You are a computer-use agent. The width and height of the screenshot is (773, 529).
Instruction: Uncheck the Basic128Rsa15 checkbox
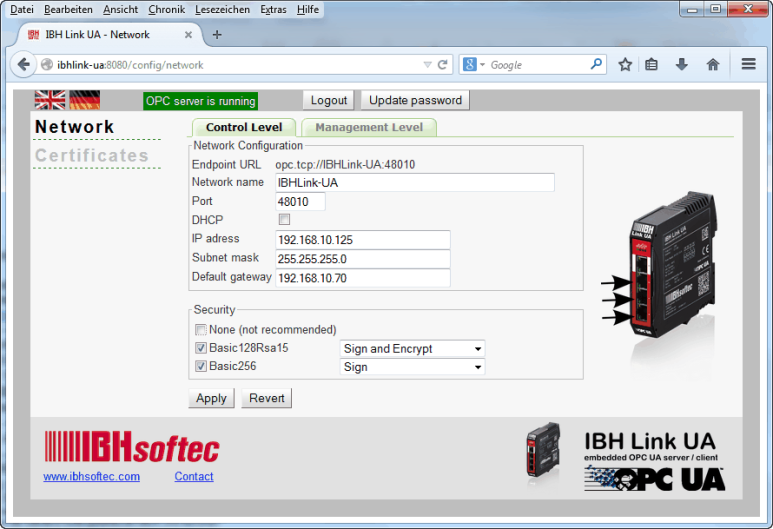pos(201,348)
